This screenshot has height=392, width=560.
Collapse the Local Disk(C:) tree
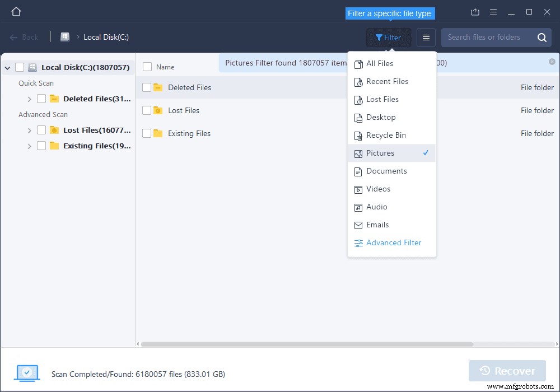tap(7, 67)
